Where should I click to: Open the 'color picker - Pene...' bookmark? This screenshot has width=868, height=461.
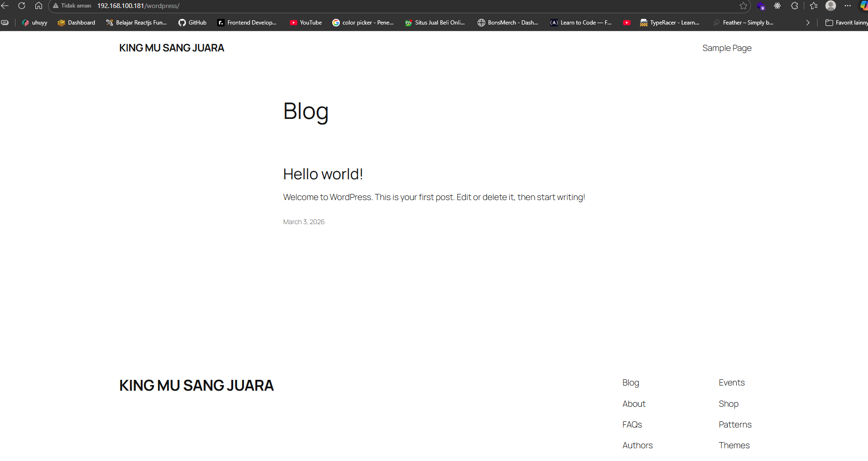tap(363, 23)
